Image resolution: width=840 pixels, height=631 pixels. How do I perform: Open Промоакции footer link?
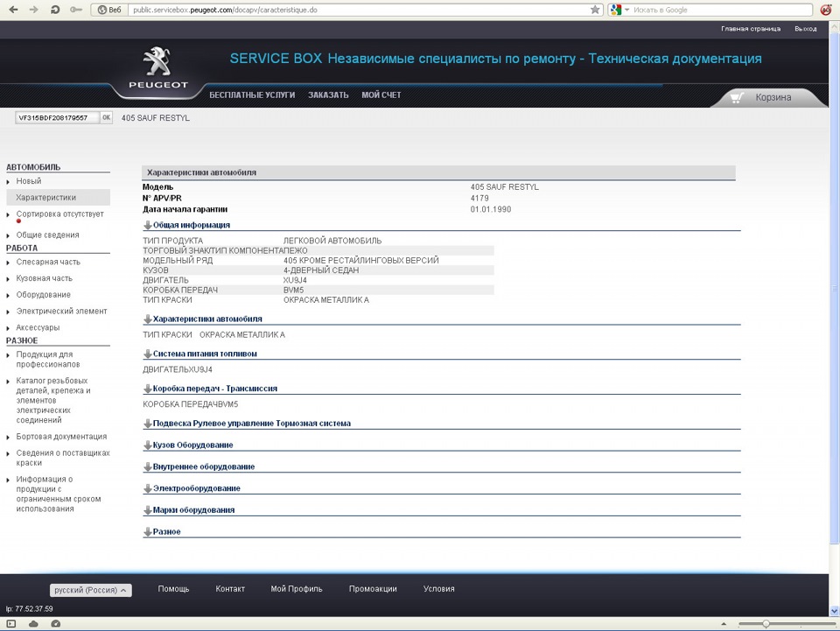373,589
